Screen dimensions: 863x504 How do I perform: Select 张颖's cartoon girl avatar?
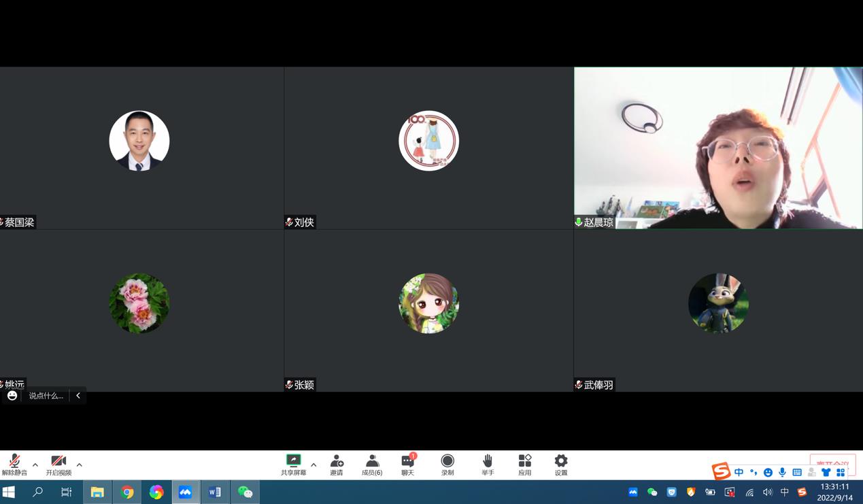(x=429, y=303)
